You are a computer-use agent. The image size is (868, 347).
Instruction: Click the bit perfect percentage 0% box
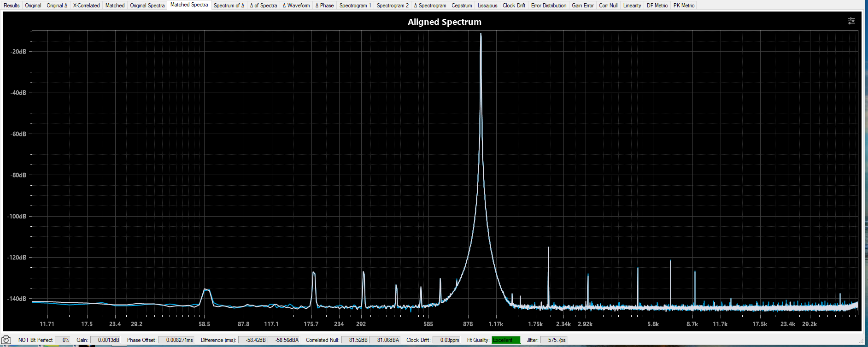[x=63, y=340]
